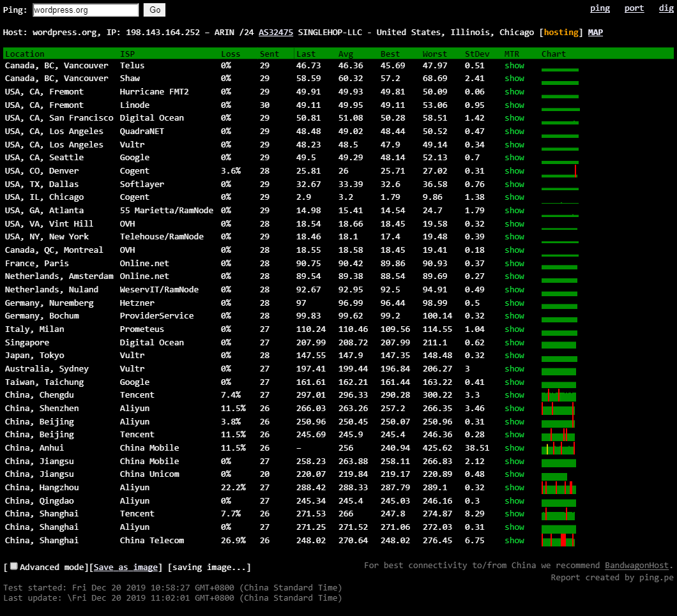Click the chart for China, Anhui
677x616 pixels.
558,448
